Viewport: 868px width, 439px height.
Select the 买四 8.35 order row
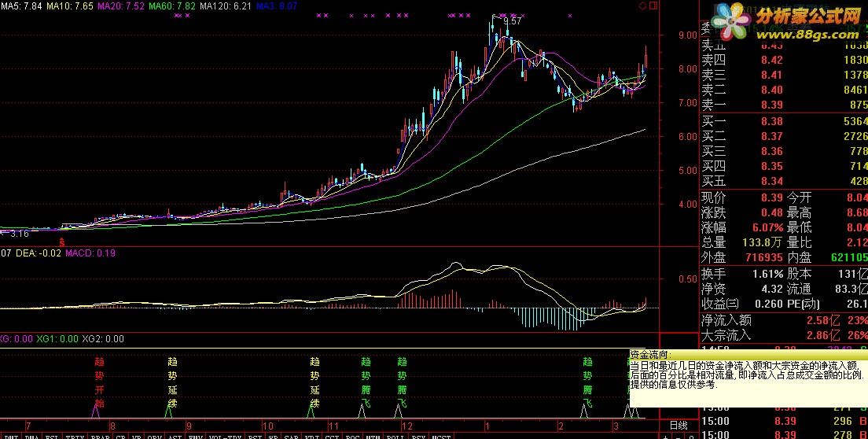tap(784, 166)
